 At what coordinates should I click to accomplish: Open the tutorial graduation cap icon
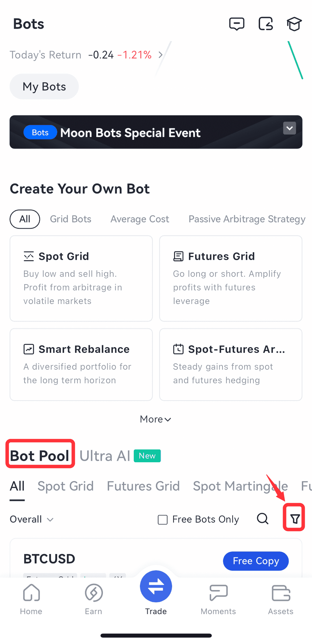tap(294, 24)
